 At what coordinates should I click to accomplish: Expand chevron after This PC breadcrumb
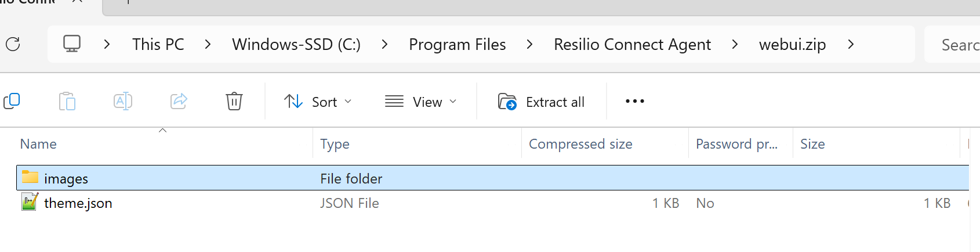pos(208,44)
